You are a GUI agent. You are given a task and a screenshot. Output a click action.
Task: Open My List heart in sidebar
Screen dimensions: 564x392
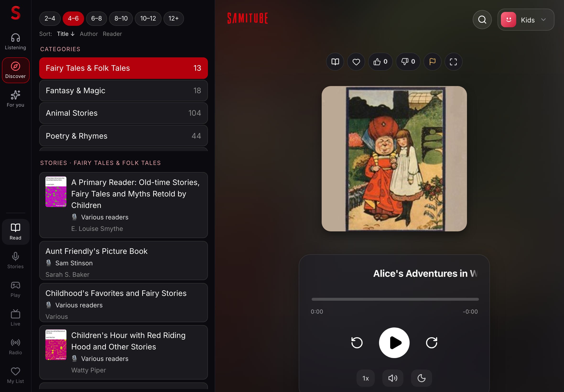click(x=16, y=375)
